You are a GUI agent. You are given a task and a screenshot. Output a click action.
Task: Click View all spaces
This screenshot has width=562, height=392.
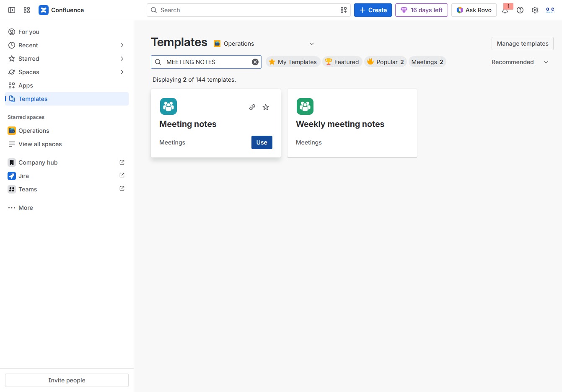(x=67, y=144)
